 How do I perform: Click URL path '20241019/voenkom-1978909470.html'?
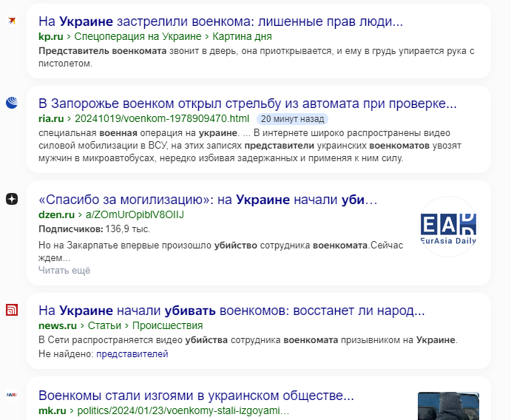click(162, 118)
